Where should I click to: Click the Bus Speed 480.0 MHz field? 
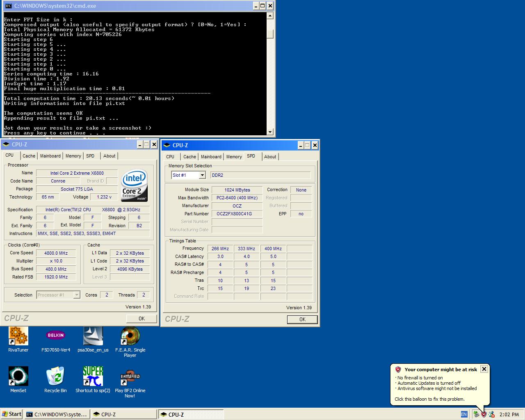[56, 269]
